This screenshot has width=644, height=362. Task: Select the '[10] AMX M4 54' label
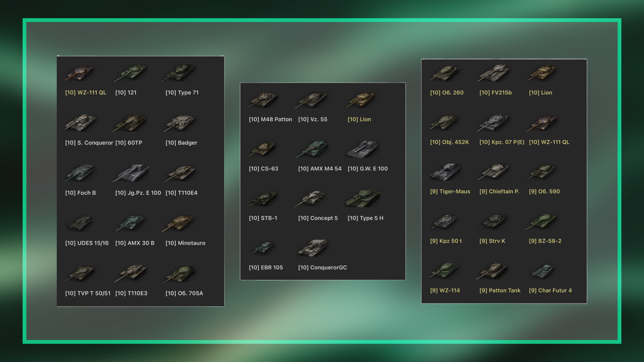320,169
